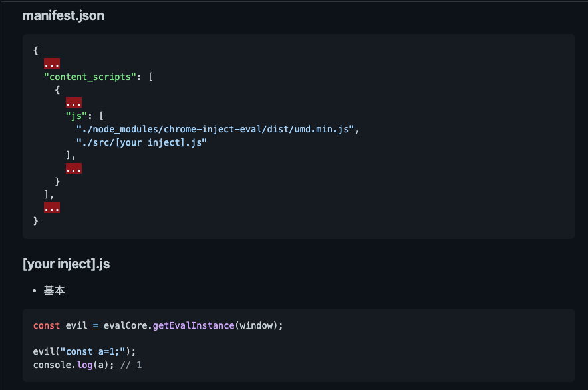Viewport: 588px width, 390px height.
Task: Click the evalCore identifier
Action: click(126, 325)
